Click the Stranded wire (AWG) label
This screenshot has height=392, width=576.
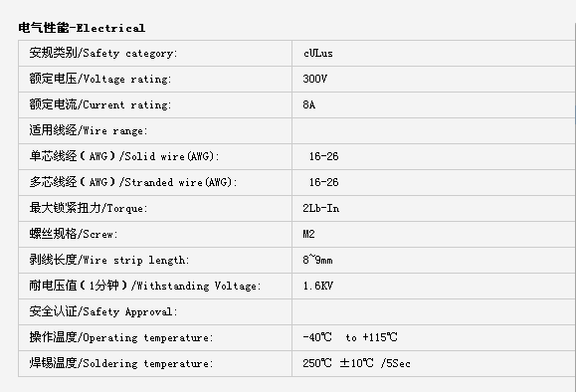[133, 182]
